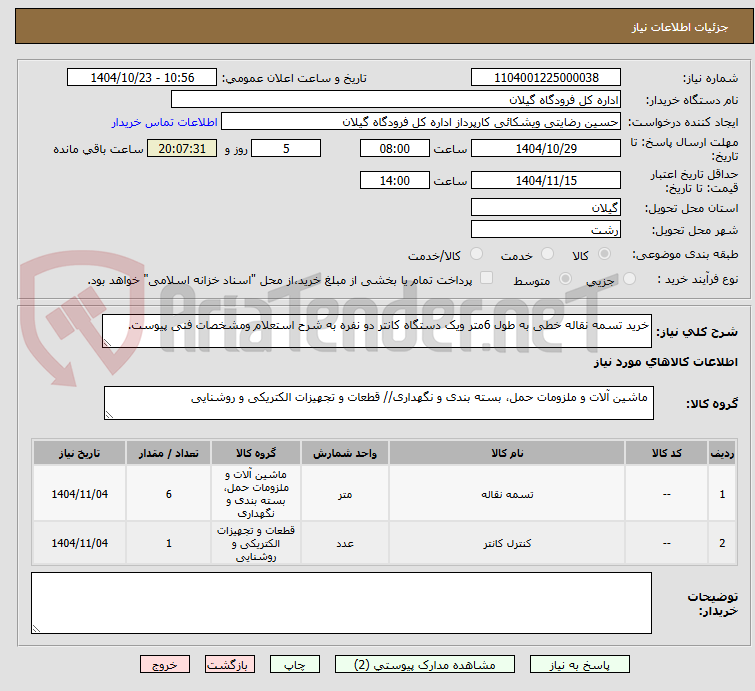Viewport: 755px width, 691px height.
Task: Click the remaining days field showing 5
Action: (x=286, y=148)
